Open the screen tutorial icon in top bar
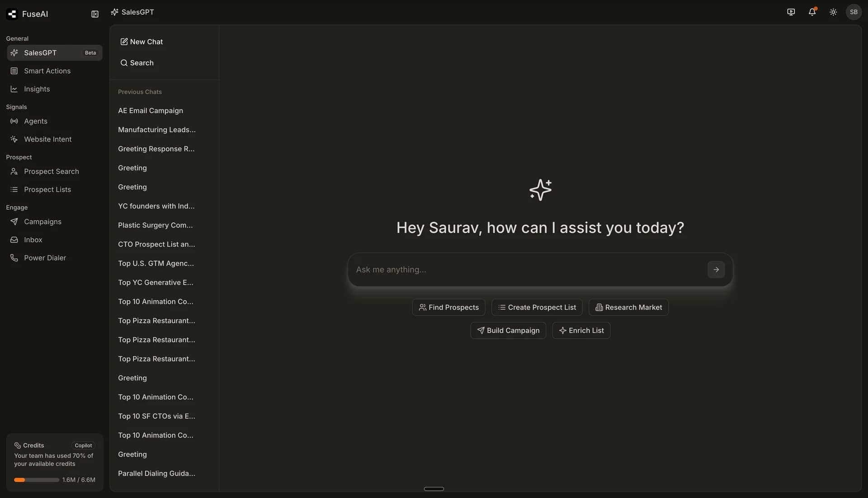The height and width of the screenshot is (498, 868). (791, 12)
